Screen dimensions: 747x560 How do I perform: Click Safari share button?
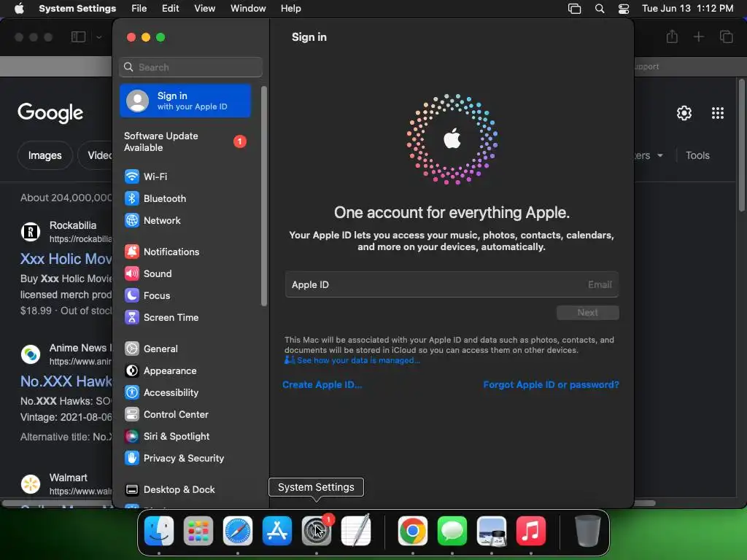(x=672, y=36)
